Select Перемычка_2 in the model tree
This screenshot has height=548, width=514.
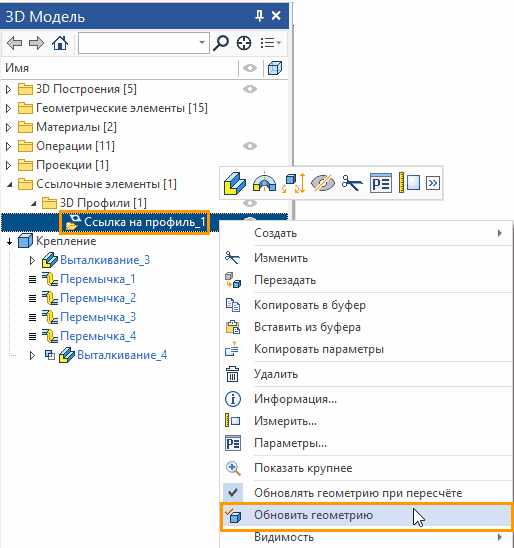98,298
